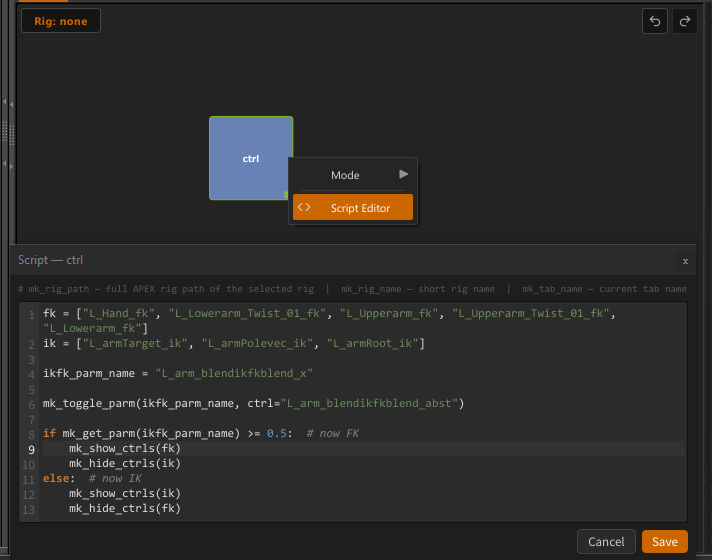
Task: Select the blue ctrl box
Action: [251, 158]
